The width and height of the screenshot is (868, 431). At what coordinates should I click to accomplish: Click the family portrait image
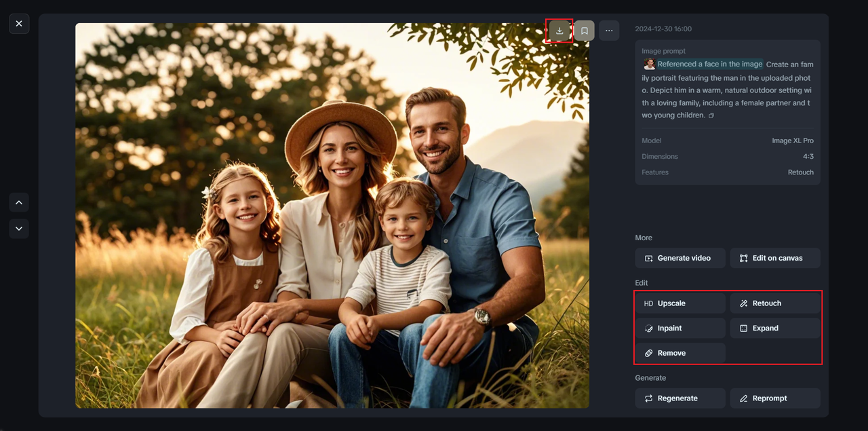coord(332,216)
